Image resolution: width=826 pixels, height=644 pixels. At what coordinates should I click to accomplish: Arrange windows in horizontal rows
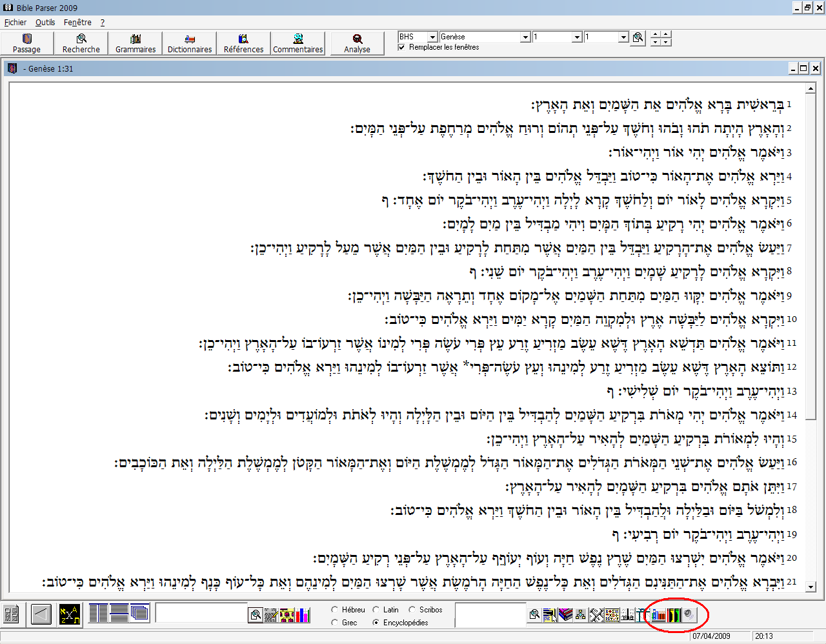pos(119,612)
